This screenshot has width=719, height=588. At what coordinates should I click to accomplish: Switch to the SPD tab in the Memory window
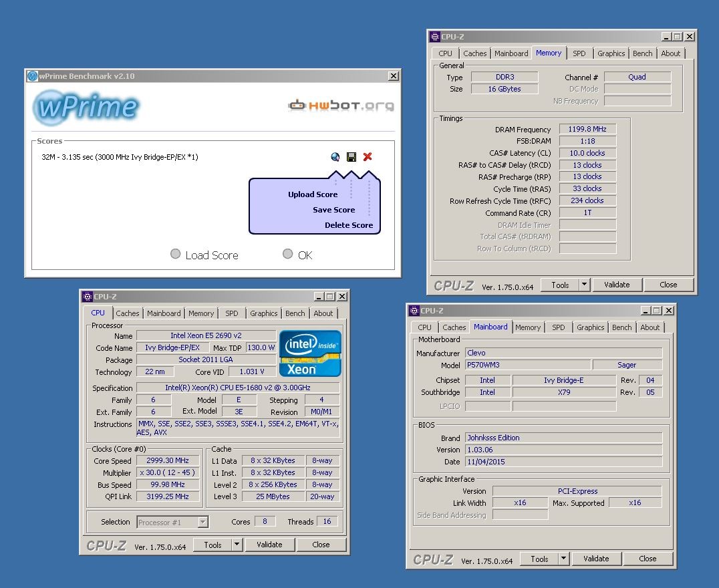[579, 53]
